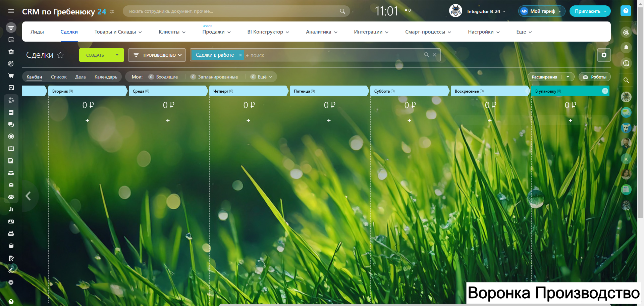Switch to Список view
Viewport: 644px width, 306px height.
point(59,77)
